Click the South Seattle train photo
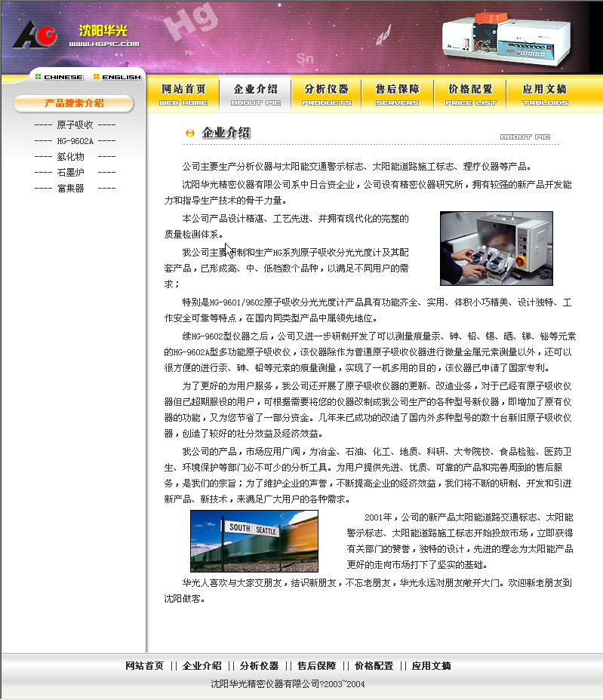The height and width of the screenshot is (700, 603). click(x=254, y=541)
